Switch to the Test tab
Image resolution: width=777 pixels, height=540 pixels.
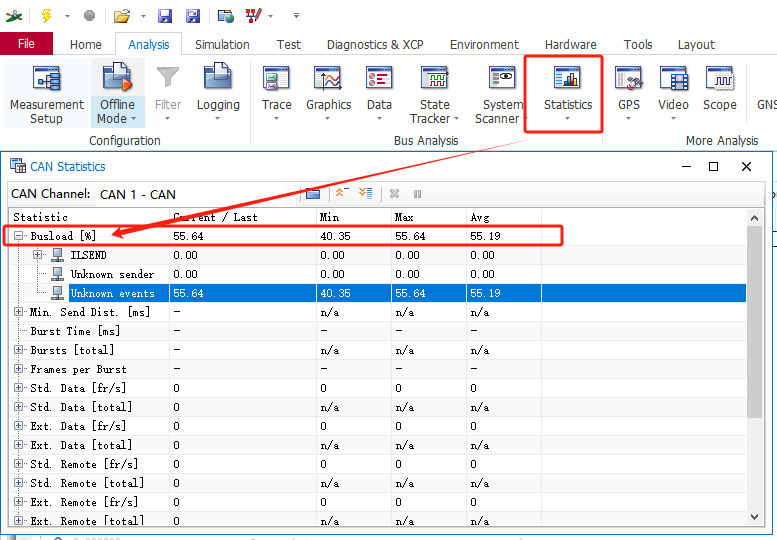click(288, 45)
